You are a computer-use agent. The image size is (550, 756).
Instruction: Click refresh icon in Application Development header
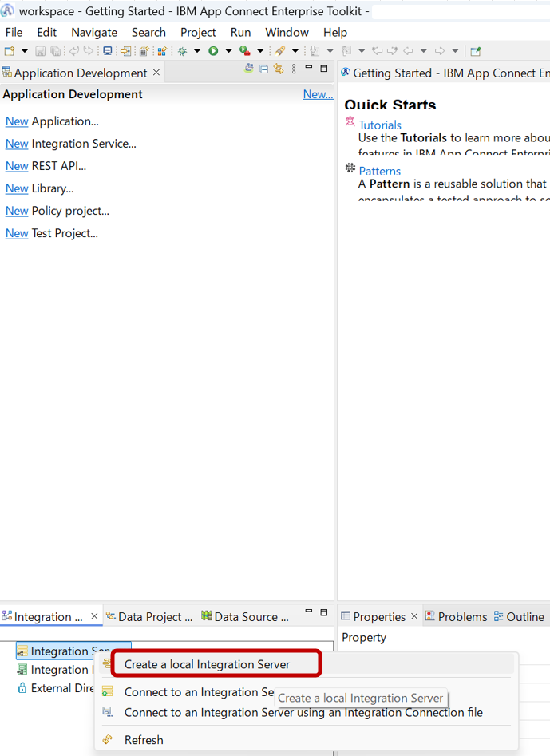[249, 69]
